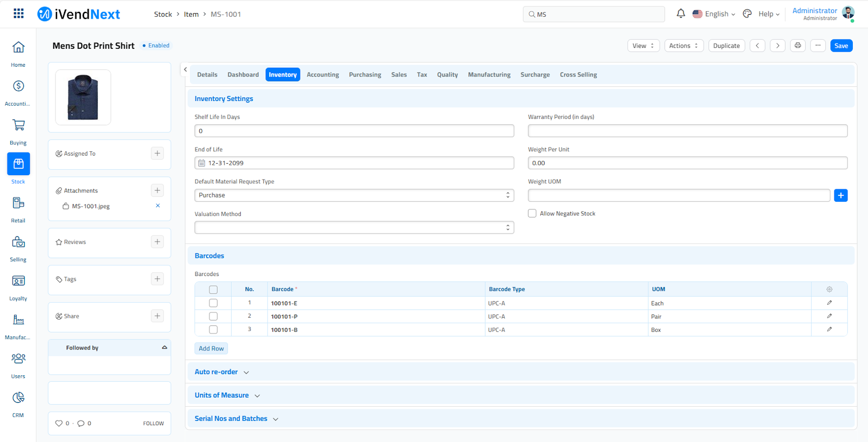
Task: Select the 100101-E barcode row checkbox
Action: pyautogui.click(x=213, y=303)
